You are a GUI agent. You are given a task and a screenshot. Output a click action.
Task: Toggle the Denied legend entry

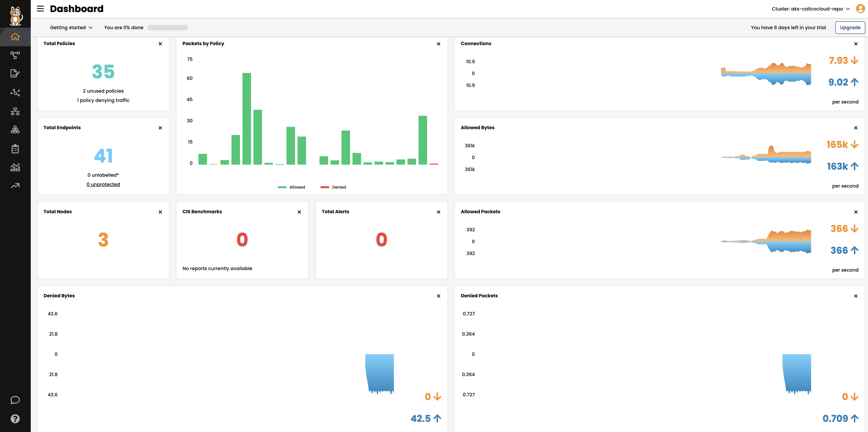333,187
